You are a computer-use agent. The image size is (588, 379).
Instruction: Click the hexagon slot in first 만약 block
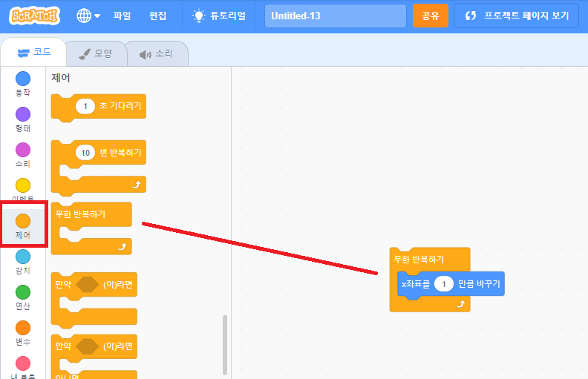click(88, 285)
